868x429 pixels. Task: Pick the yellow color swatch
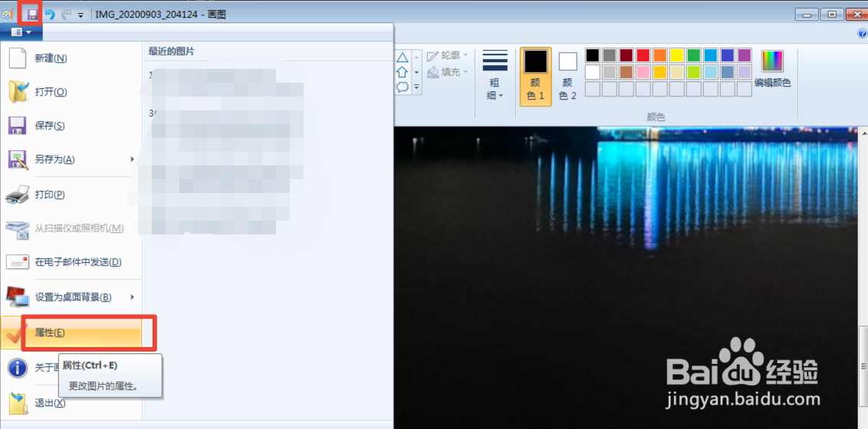pos(677,55)
